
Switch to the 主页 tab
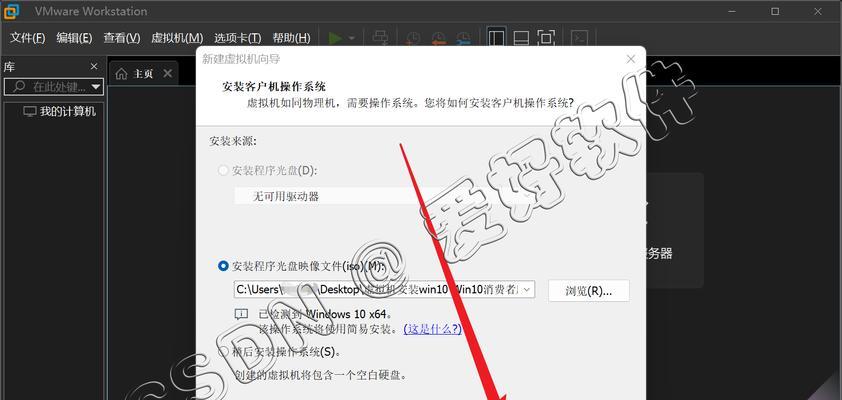(143, 74)
